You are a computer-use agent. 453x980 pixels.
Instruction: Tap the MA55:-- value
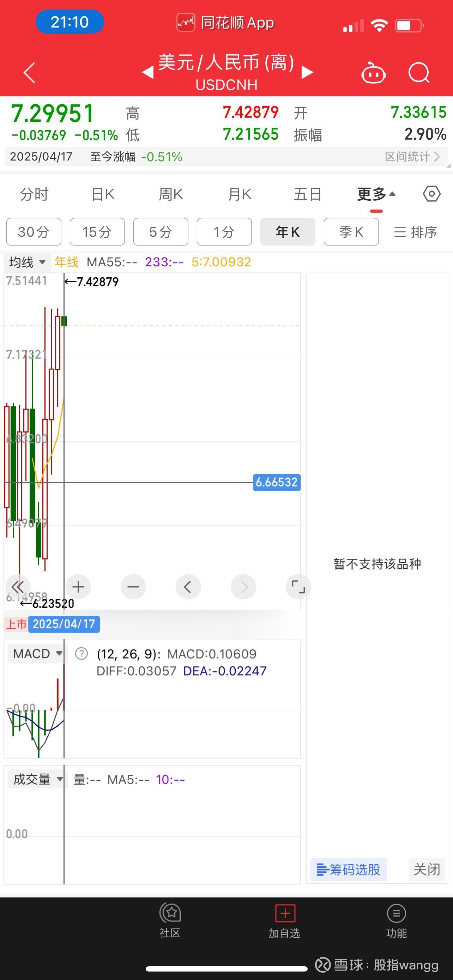pos(112,262)
